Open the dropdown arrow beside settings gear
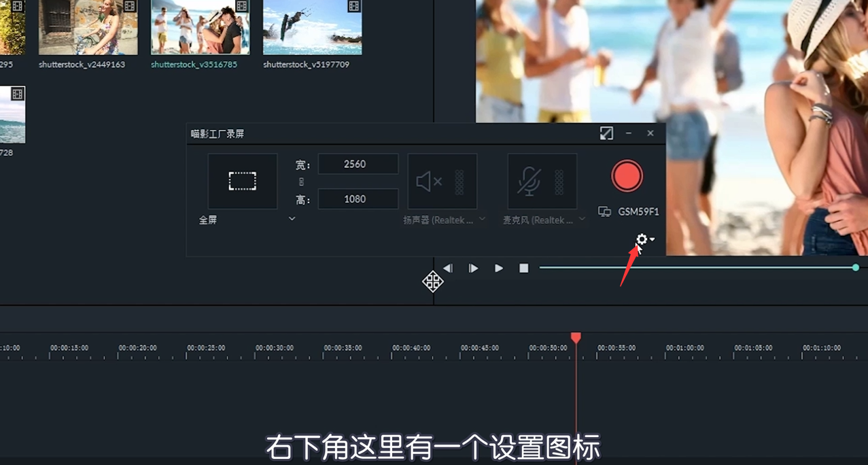 coord(652,239)
